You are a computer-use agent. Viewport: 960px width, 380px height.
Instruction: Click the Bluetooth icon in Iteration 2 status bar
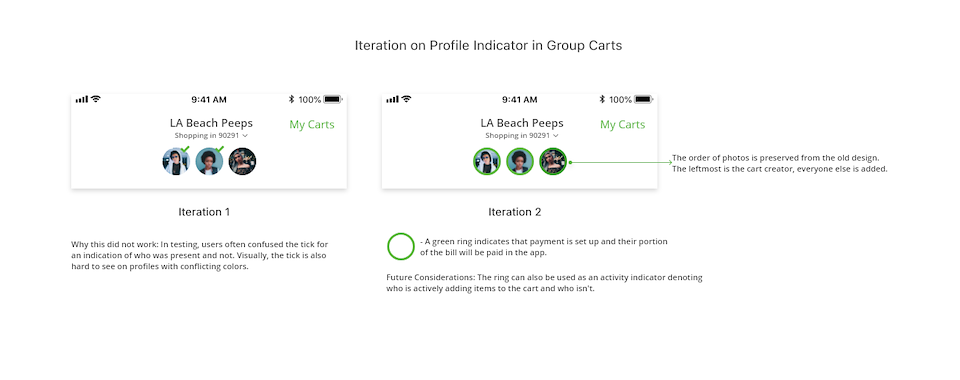pyautogui.click(x=602, y=99)
